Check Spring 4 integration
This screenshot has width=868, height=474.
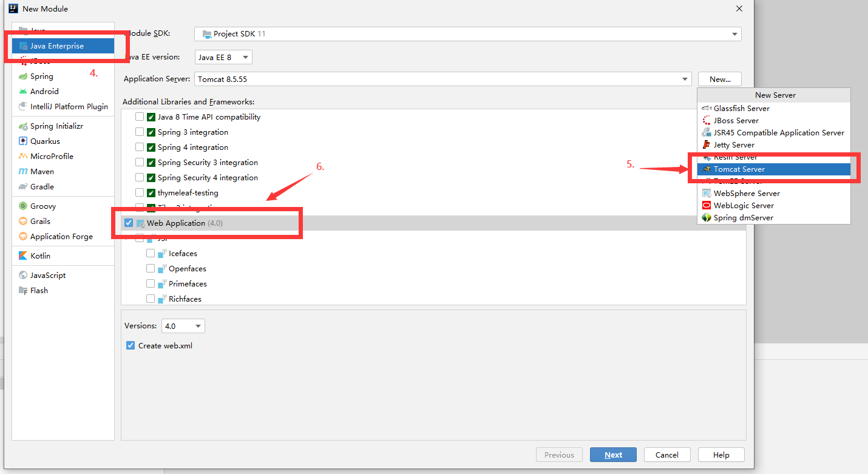click(x=140, y=147)
